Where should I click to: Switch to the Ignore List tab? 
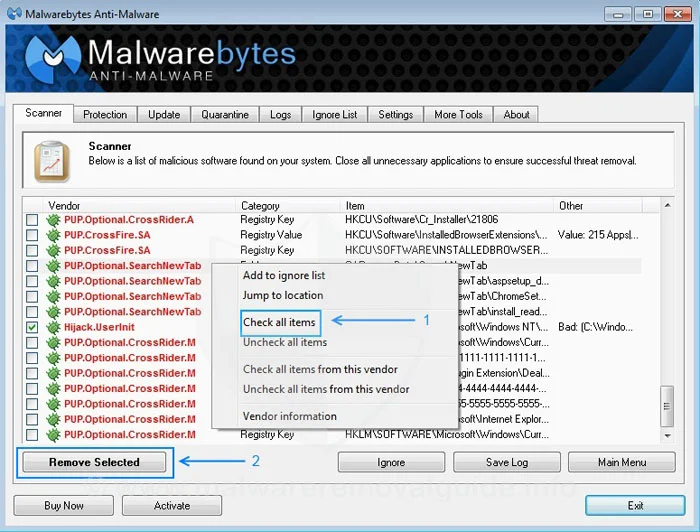coord(334,115)
